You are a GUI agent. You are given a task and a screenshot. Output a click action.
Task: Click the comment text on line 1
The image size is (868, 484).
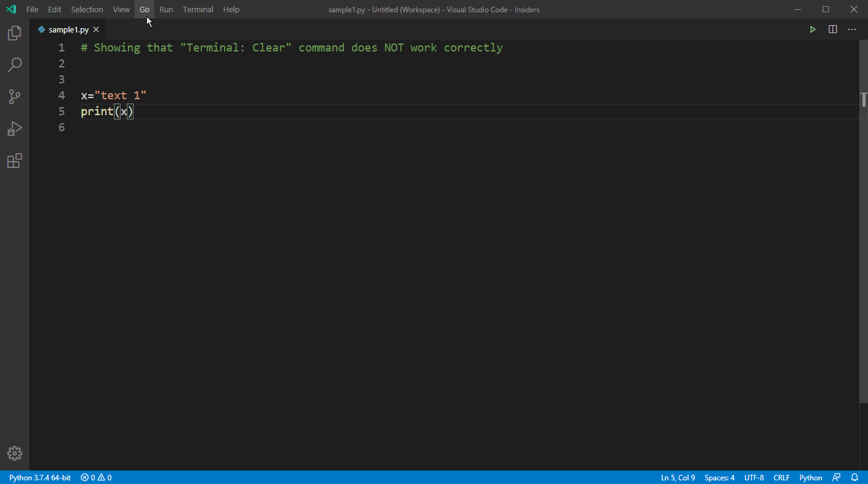click(292, 48)
